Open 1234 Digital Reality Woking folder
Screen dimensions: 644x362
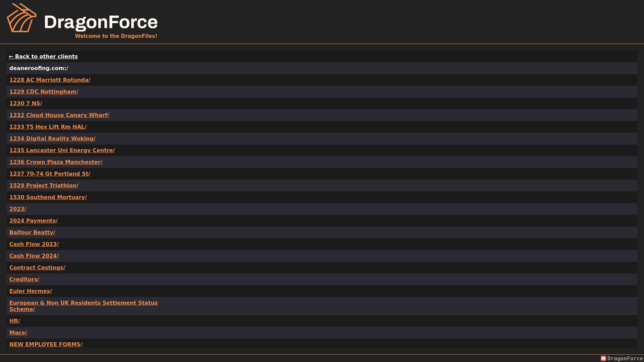point(52,138)
